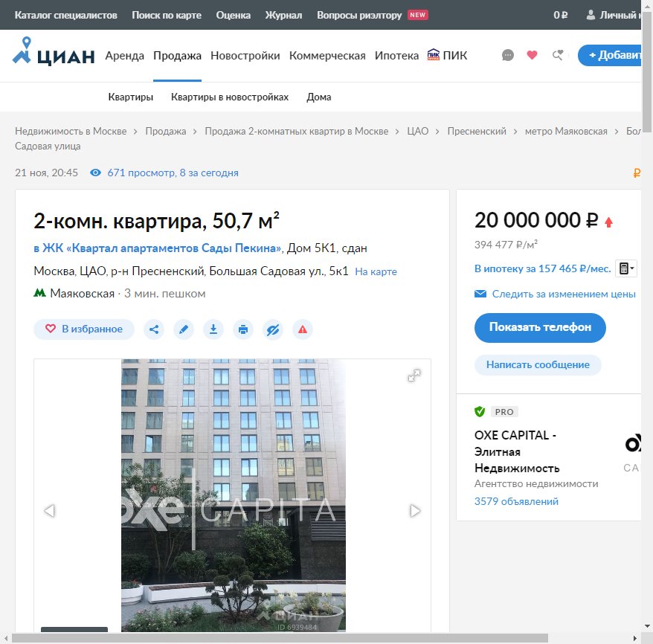Viewport: 653px width, 644px height.
Task: Open favorites heart icon in header
Action: coord(532,55)
